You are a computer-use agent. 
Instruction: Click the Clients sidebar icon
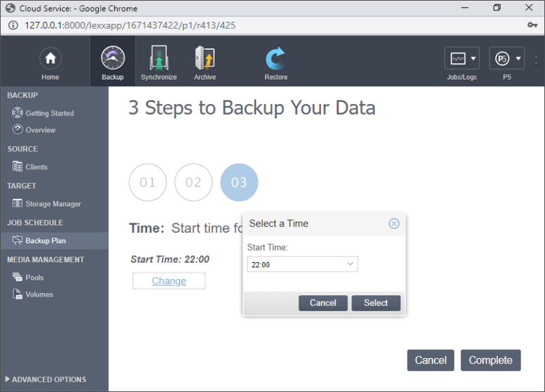(x=18, y=166)
